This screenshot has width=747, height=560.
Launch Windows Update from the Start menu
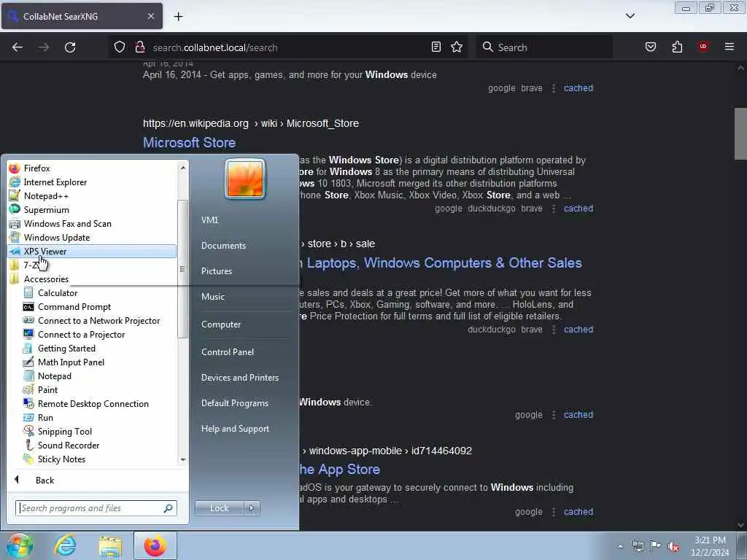[57, 237]
